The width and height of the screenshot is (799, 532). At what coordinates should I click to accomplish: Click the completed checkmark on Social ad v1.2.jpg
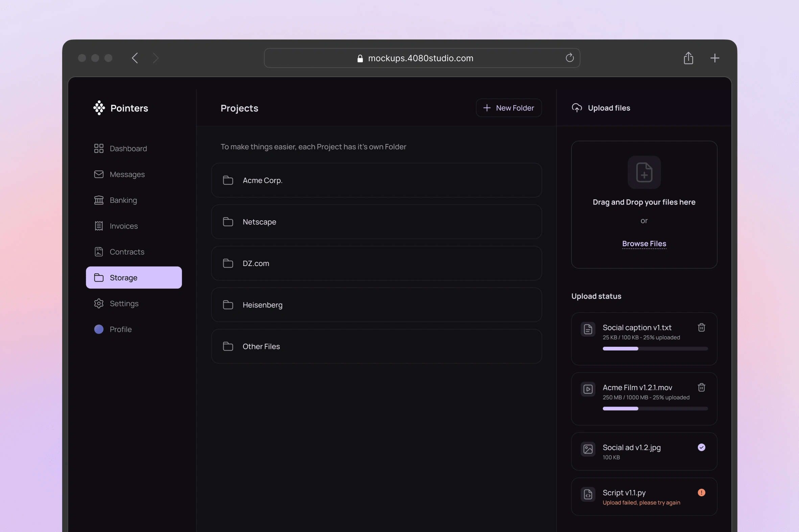tap(701, 448)
